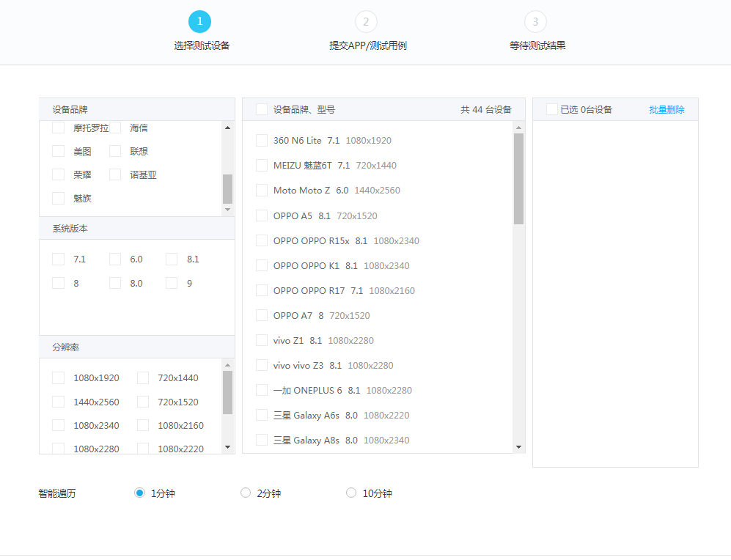The width and height of the screenshot is (731, 560).
Task: Check system version 8.1 filter
Action: 172,259
